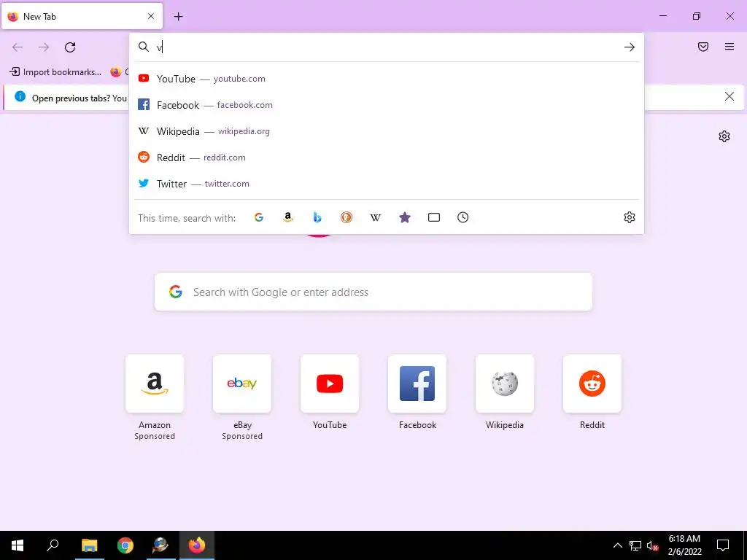Open a new tab with plus button
The height and width of the screenshot is (560, 747).
coord(178,17)
